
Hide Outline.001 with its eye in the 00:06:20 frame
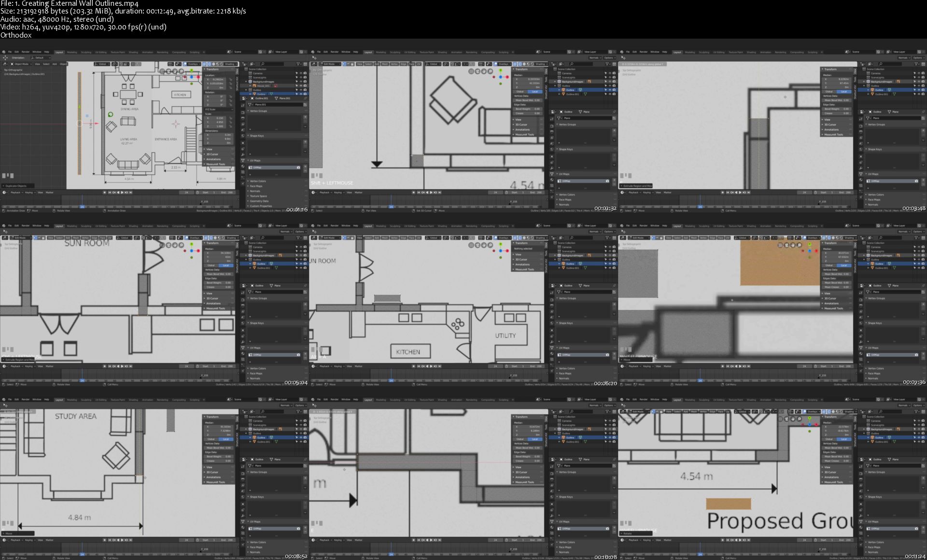pyautogui.click(x=610, y=268)
